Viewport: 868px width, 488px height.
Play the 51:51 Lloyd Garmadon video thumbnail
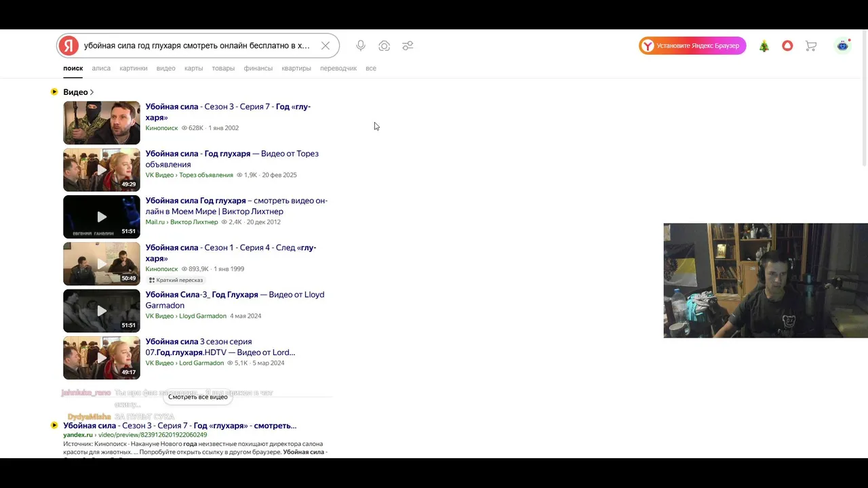point(102,310)
